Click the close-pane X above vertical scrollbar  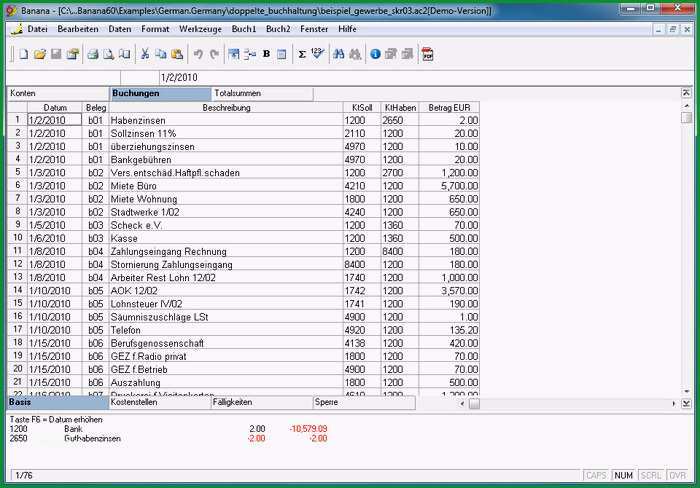686,93
